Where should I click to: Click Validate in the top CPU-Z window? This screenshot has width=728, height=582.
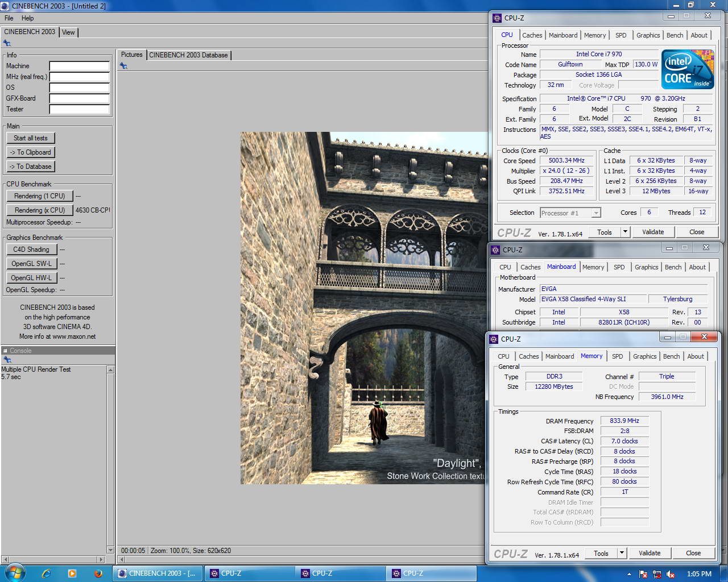(653, 232)
